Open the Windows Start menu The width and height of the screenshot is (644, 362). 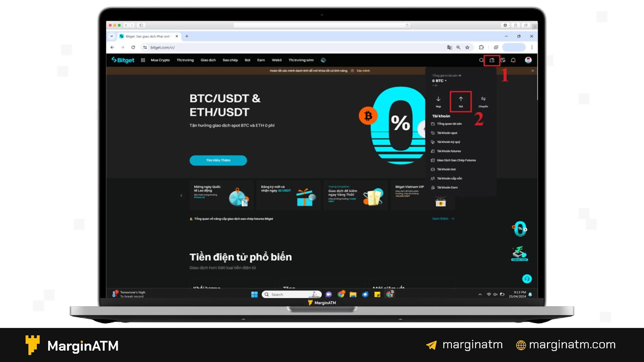pyautogui.click(x=254, y=294)
